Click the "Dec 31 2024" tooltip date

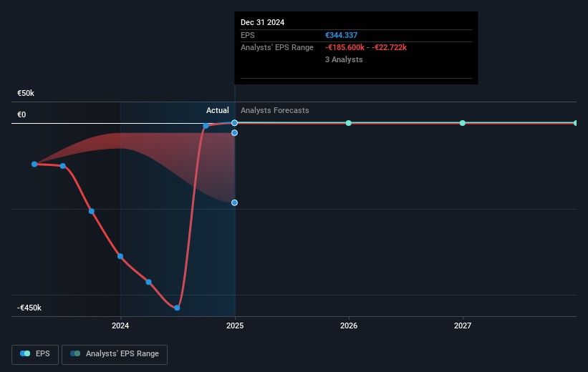pyautogui.click(x=262, y=22)
